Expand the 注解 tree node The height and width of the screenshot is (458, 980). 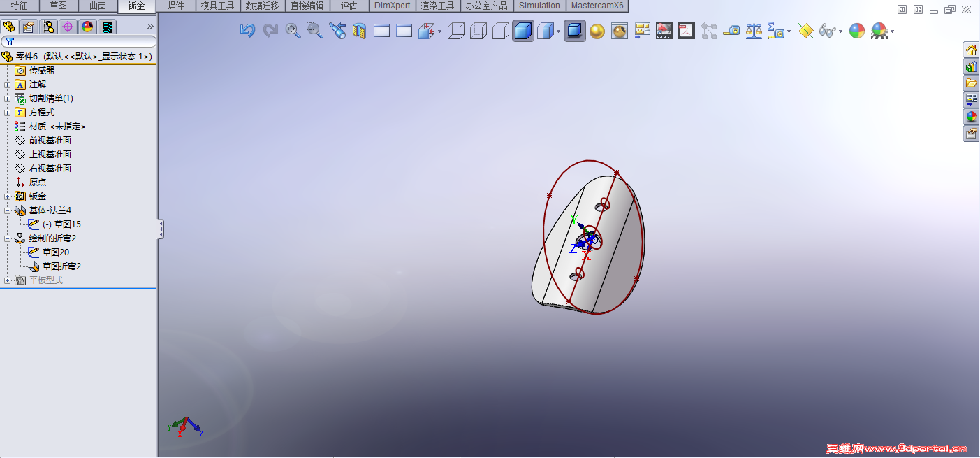coord(8,85)
